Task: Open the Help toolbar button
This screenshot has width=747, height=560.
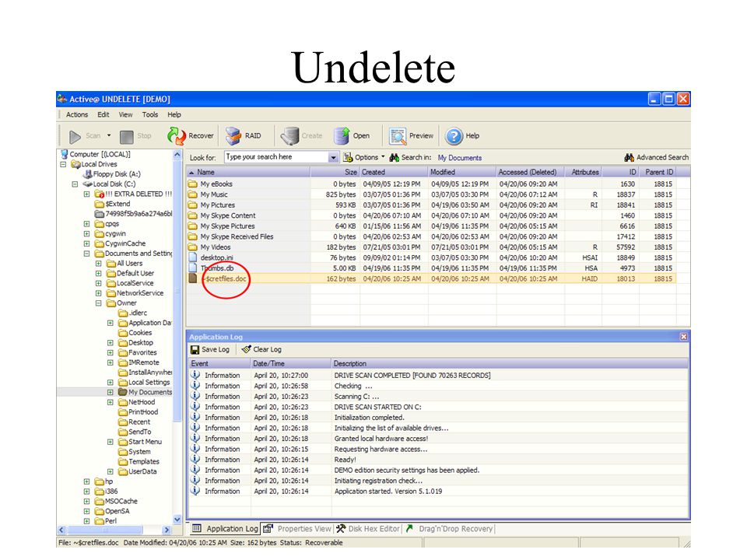Action: click(462, 135)
